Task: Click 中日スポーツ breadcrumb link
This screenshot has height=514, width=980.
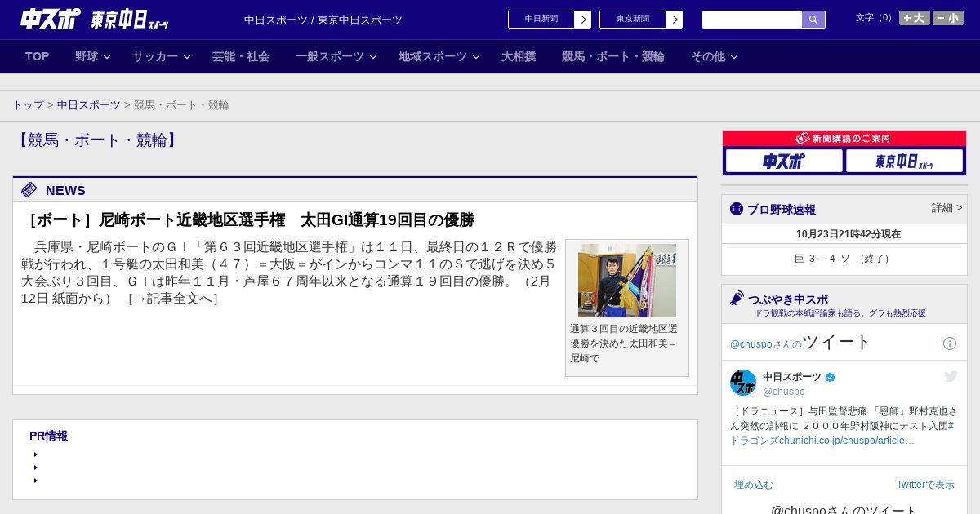Action: (89, 105)
